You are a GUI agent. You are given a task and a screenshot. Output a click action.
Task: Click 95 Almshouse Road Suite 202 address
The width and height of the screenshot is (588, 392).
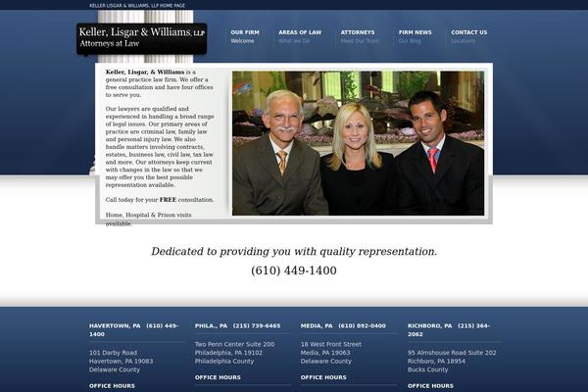point(452,353)
